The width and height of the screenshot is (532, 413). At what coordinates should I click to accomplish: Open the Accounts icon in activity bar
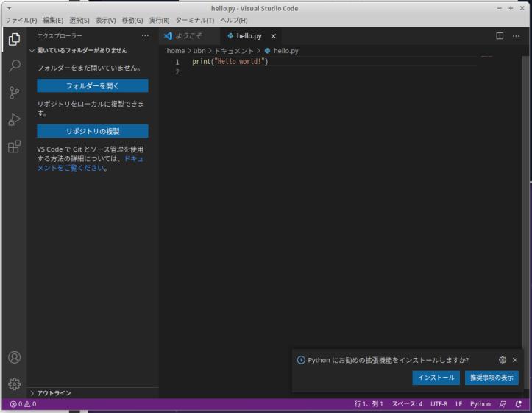pos(14,357)
